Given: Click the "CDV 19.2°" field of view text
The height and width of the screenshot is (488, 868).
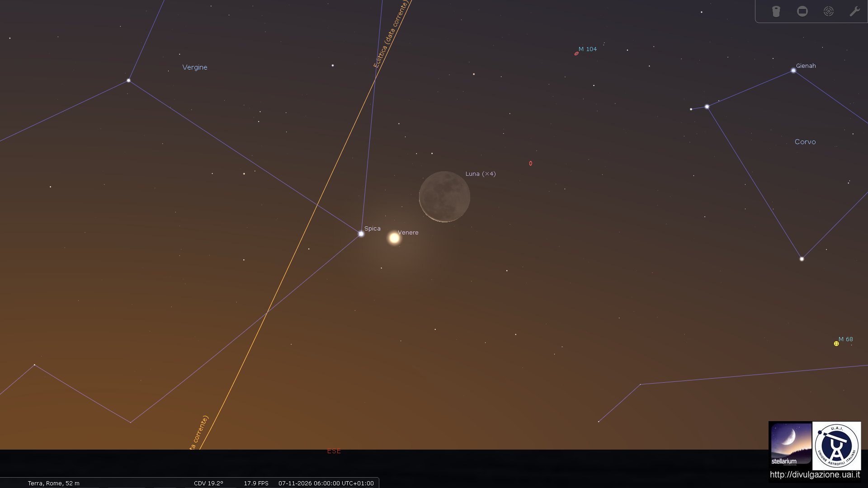Looking at the screenshot, I should point(208,483).
